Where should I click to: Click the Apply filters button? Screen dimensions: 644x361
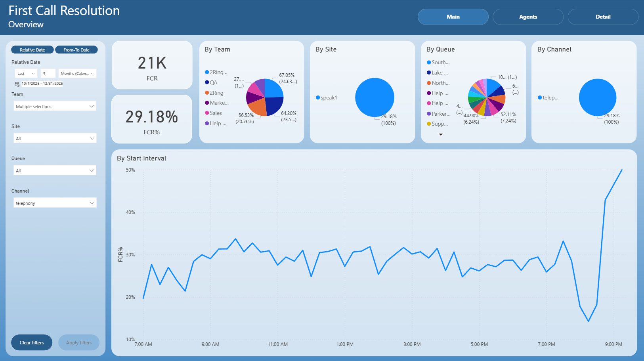79,342
